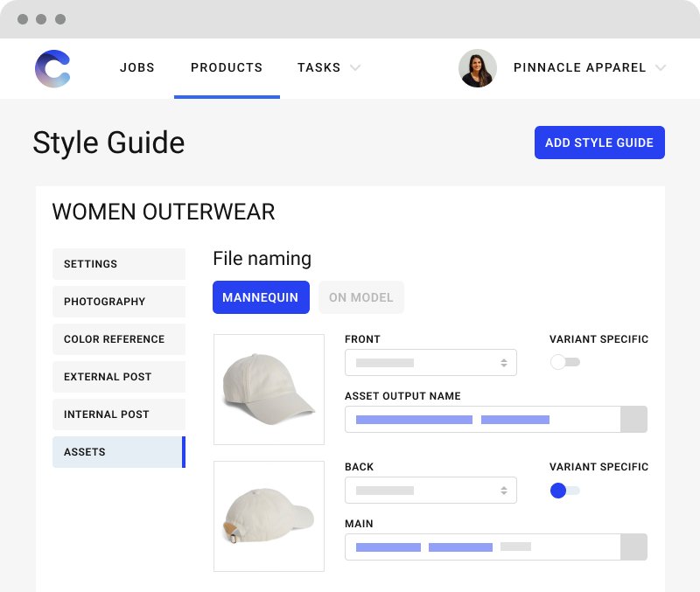Click the gray icon beside Asset Output Name field

pos(633,419)
